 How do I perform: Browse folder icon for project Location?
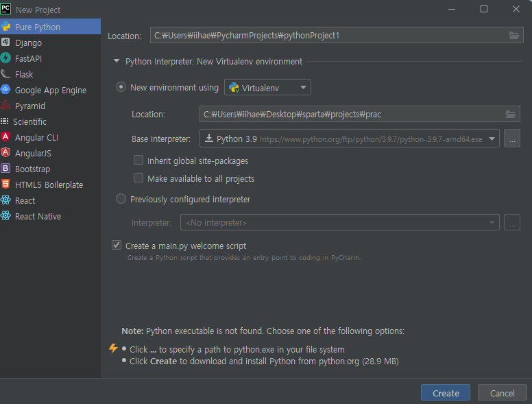tap(514, 35)
